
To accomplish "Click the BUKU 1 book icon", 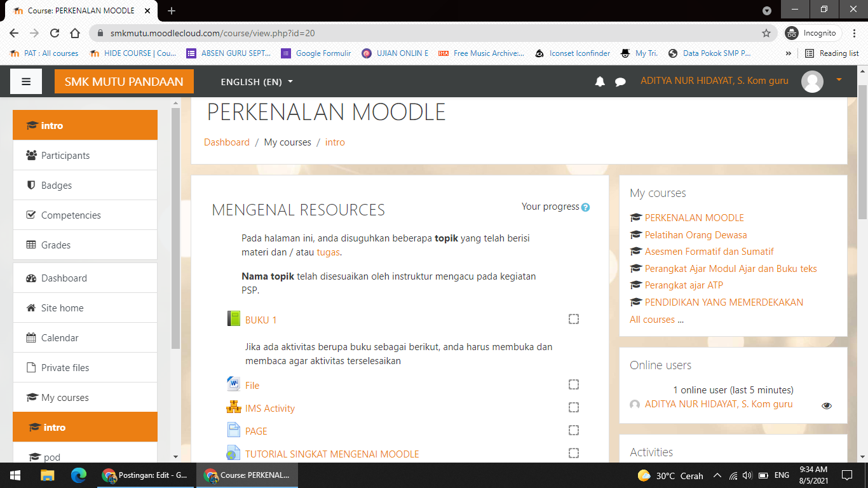I will click(233, 319).
